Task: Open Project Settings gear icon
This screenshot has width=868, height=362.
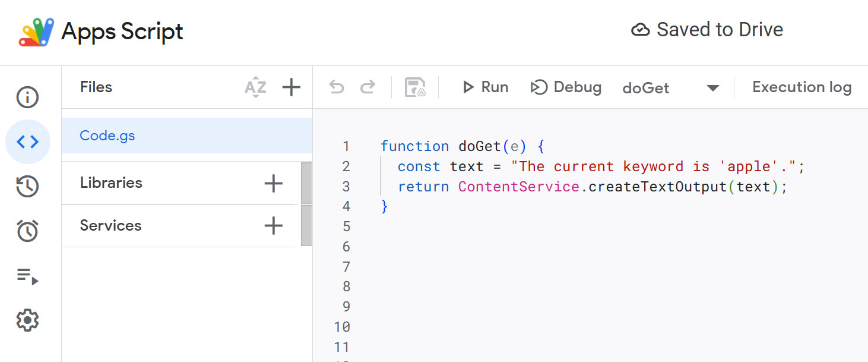Action: pos(27,320)
